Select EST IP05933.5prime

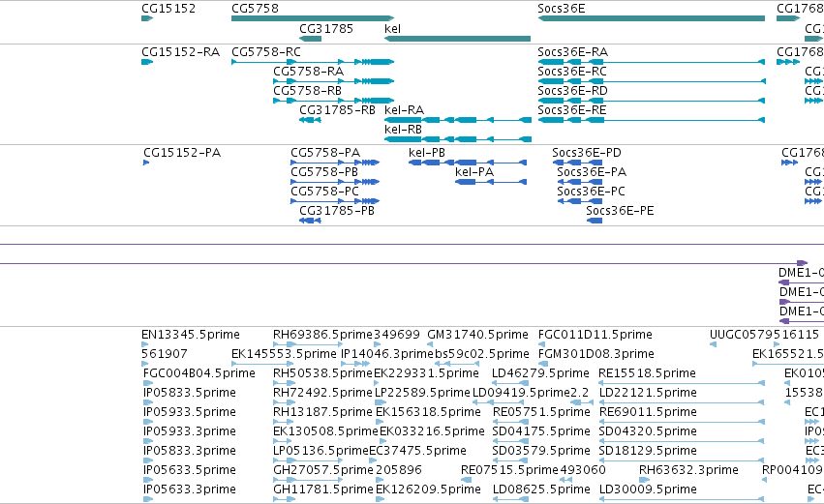pos(189,413)
